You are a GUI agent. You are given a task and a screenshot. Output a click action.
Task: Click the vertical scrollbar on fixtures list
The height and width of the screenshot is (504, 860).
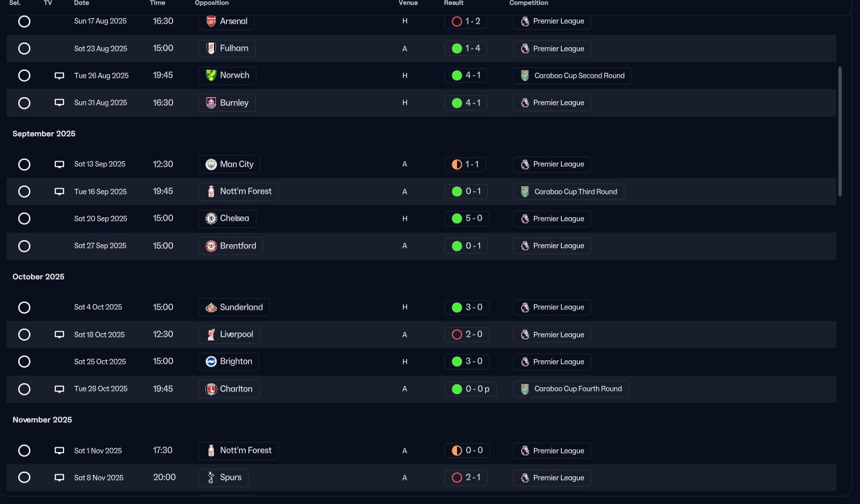click(x=840, y=132)
